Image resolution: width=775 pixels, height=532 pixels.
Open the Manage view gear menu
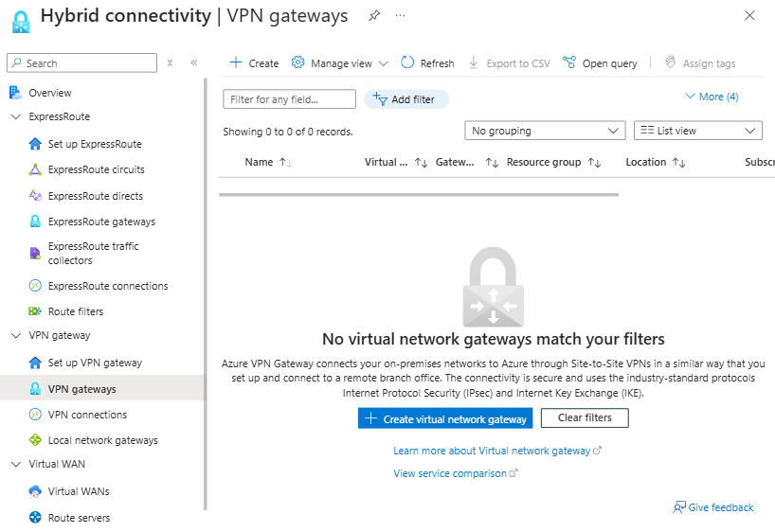298,62
